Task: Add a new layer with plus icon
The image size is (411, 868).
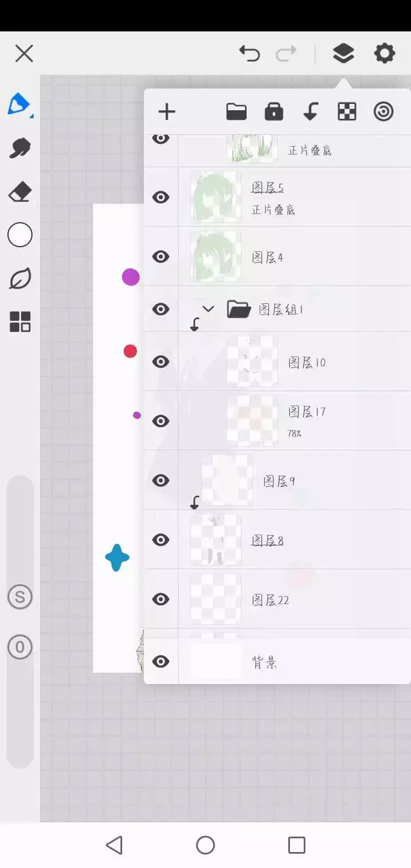Action: 167,112
